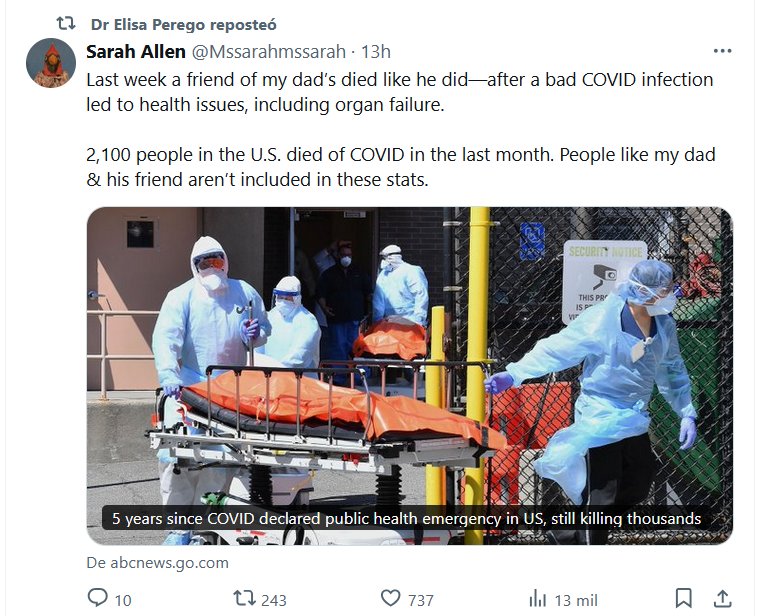Screen dimensions: 764x616
Task: Open Sarah Allen's profile avatar
Action: tap(51, 63)
